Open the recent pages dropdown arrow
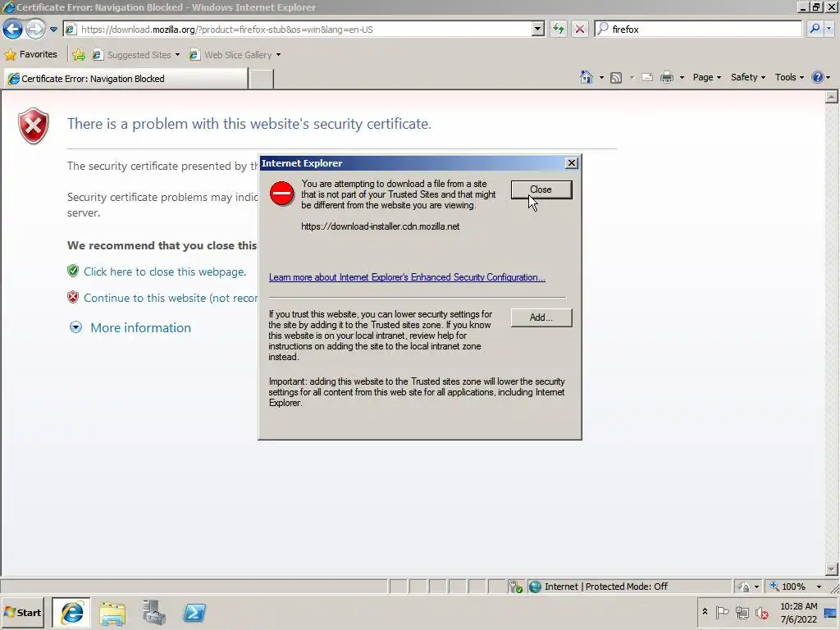Image resolution: width=840 pixels, height=630 pixels. click(53, 30)
